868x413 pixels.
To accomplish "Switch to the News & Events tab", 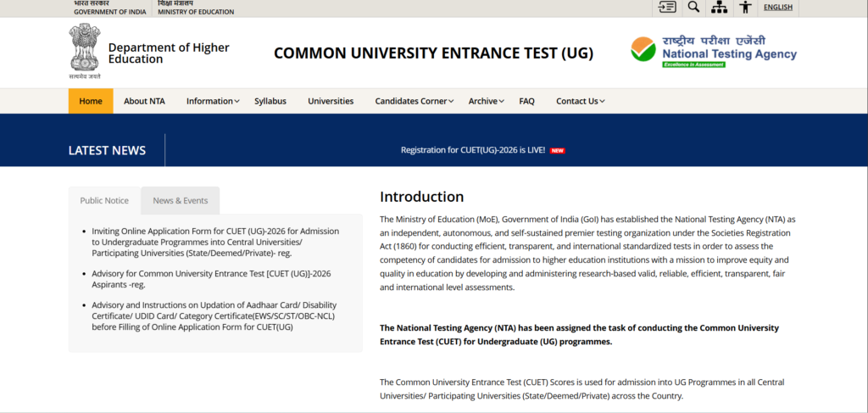I will (181, 200).
